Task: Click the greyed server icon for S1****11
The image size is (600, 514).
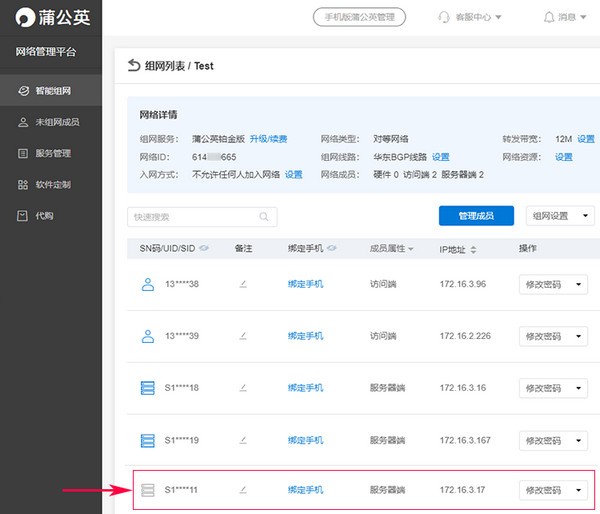Action: [147, 490]
